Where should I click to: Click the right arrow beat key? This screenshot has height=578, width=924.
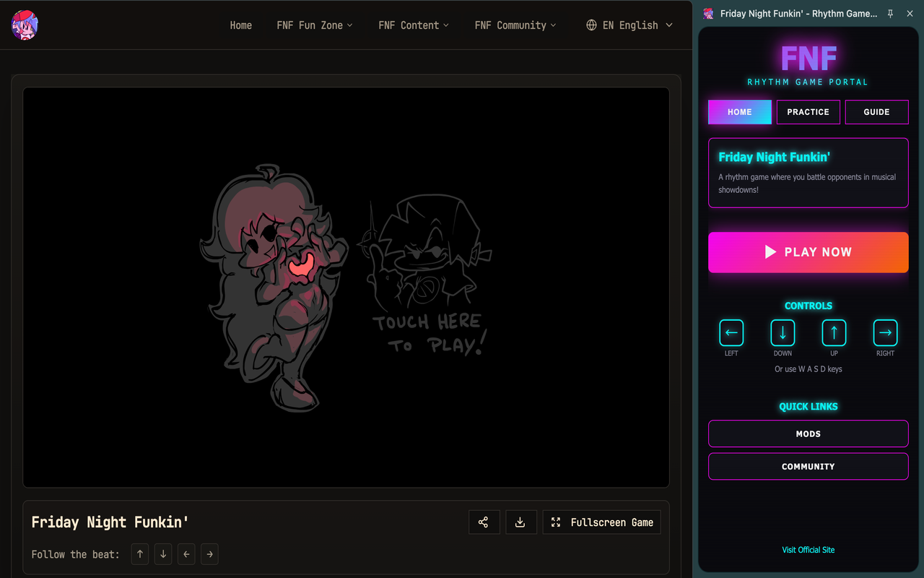(x=209, y=554)
